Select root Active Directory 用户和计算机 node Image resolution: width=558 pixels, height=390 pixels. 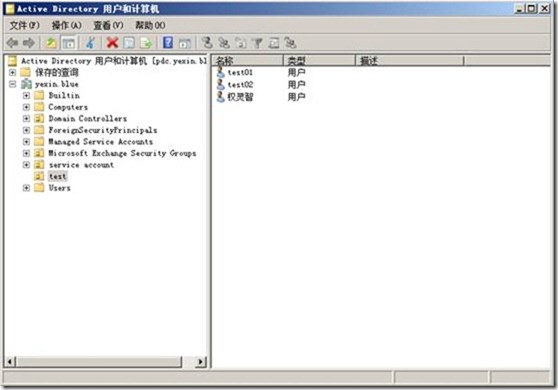(x=114, y=61)
